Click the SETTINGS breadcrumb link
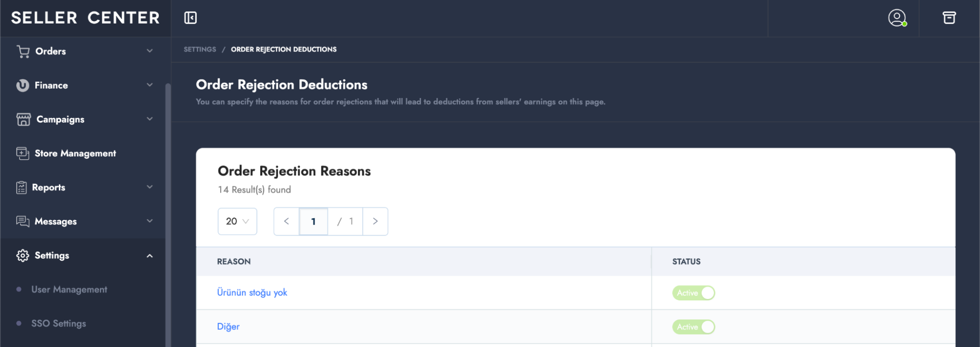 [x=200, y=50]
